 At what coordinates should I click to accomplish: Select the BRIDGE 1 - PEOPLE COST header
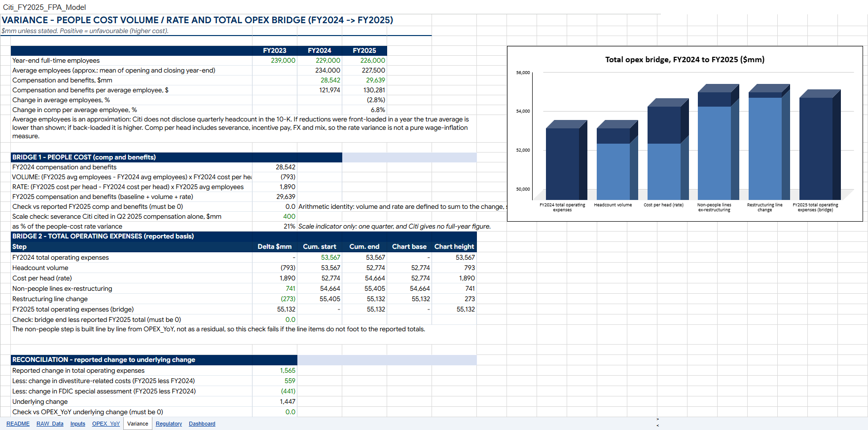click(177, 157)
